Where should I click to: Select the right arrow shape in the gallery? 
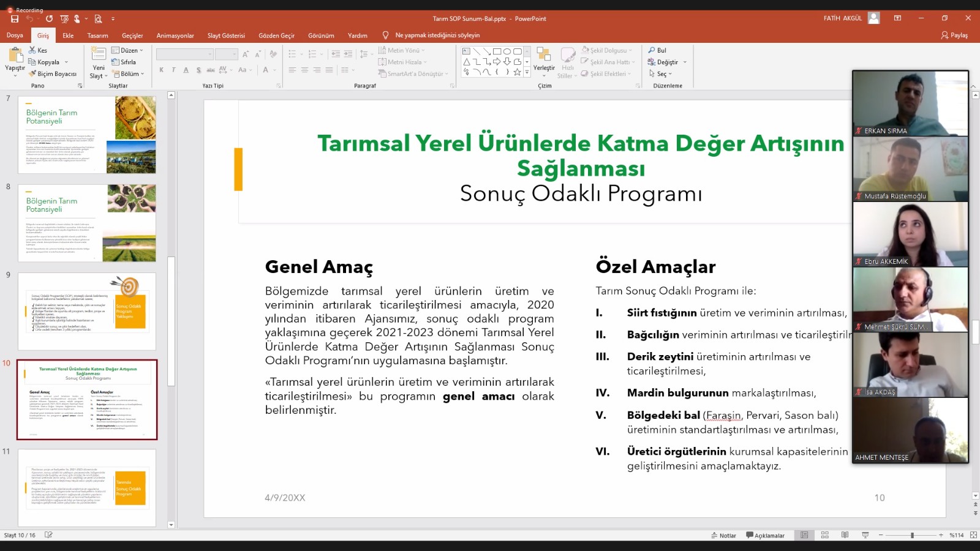[497, 62]
